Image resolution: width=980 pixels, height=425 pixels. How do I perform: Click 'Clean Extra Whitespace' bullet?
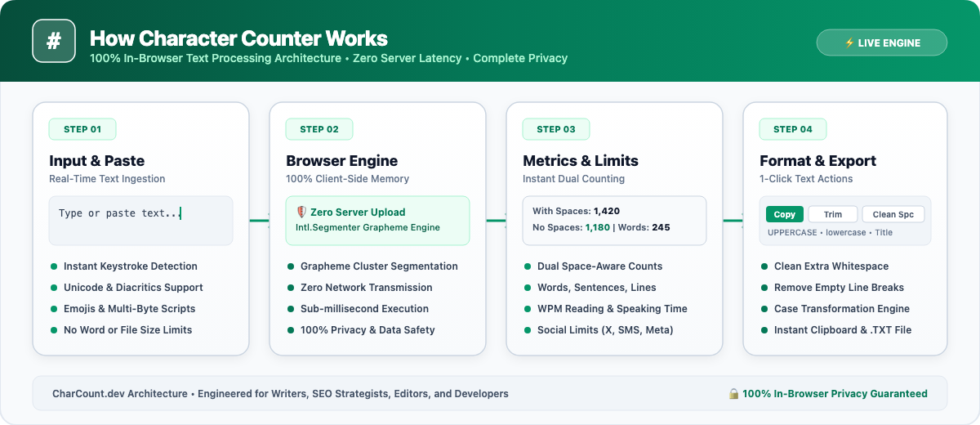[x=831, y=266]
